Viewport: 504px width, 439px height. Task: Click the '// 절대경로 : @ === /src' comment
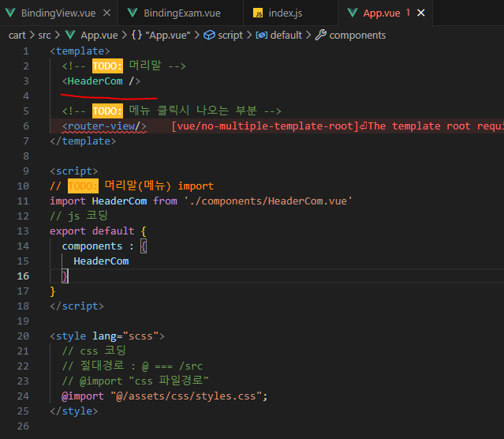(x=132, y=366)
